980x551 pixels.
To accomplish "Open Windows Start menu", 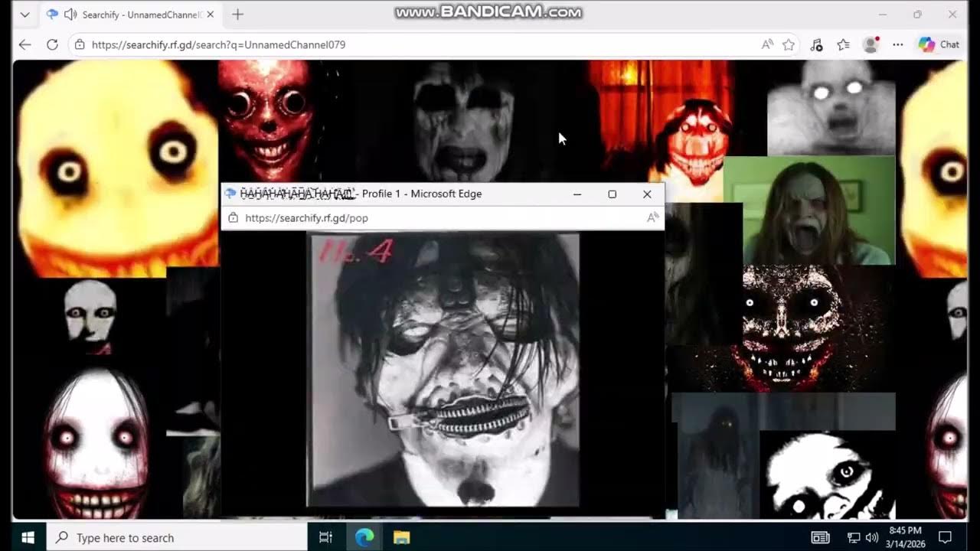I will point(29,537).
